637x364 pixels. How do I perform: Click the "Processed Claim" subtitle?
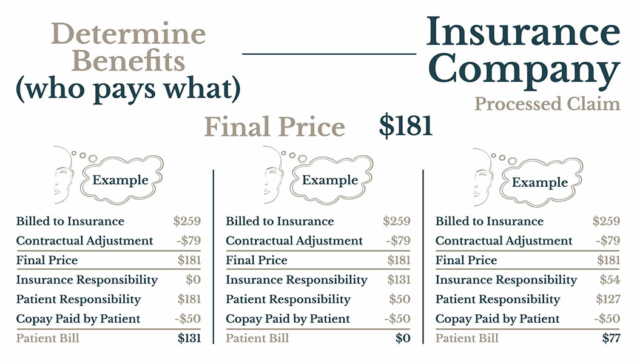tap(547, 104)
